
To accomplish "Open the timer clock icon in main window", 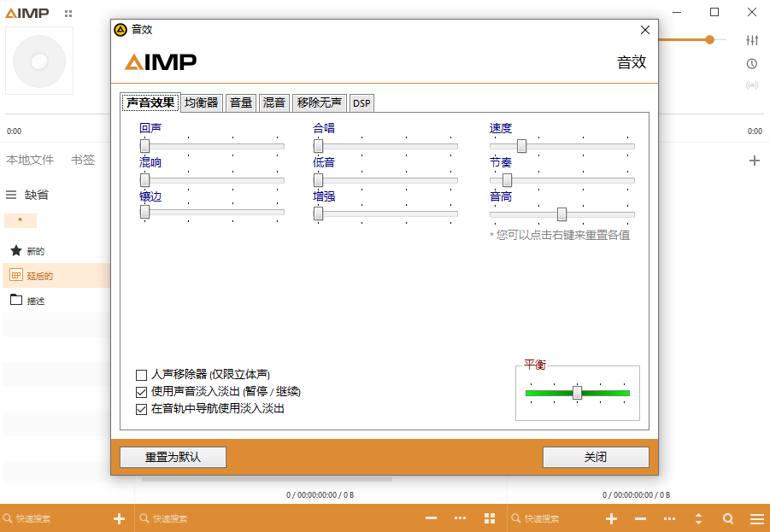I will 752,63.
